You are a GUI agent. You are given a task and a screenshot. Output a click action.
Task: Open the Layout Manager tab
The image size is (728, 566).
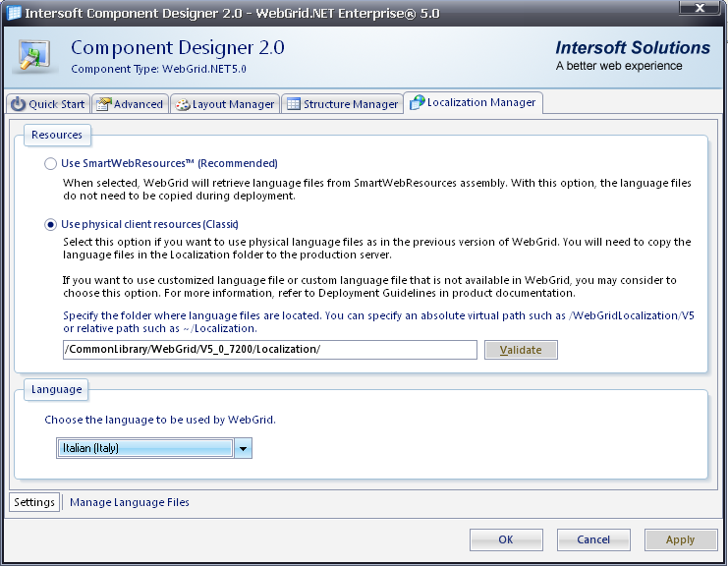pos(225,103)
